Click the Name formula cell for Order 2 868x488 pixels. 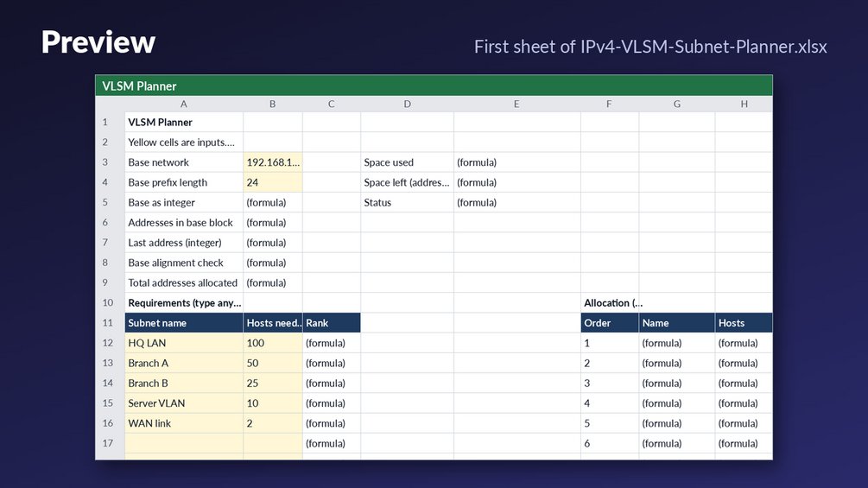(x=677, y=363)
